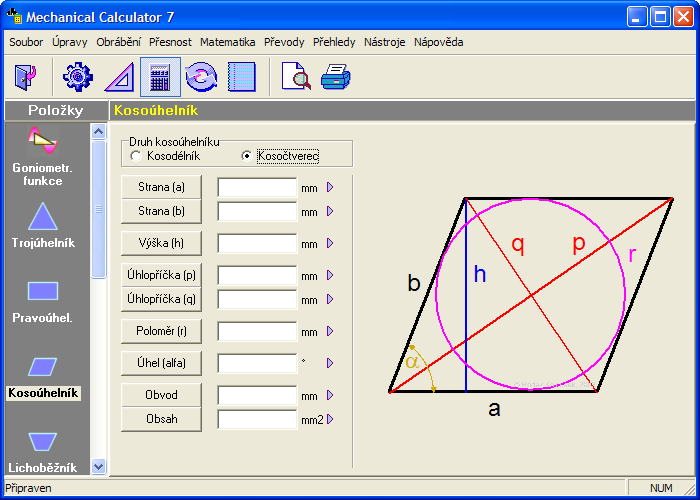Choose the Kosodélník radio button
The width and height of the screenshot is (700, 500).
pyautogui.click(x=136, y=156)
